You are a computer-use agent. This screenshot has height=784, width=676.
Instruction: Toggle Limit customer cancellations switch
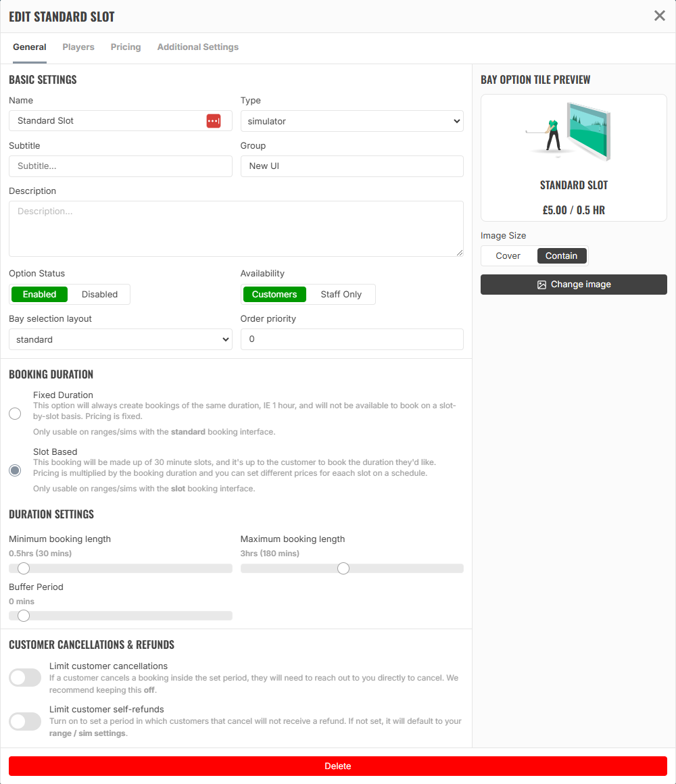[25, 678]
